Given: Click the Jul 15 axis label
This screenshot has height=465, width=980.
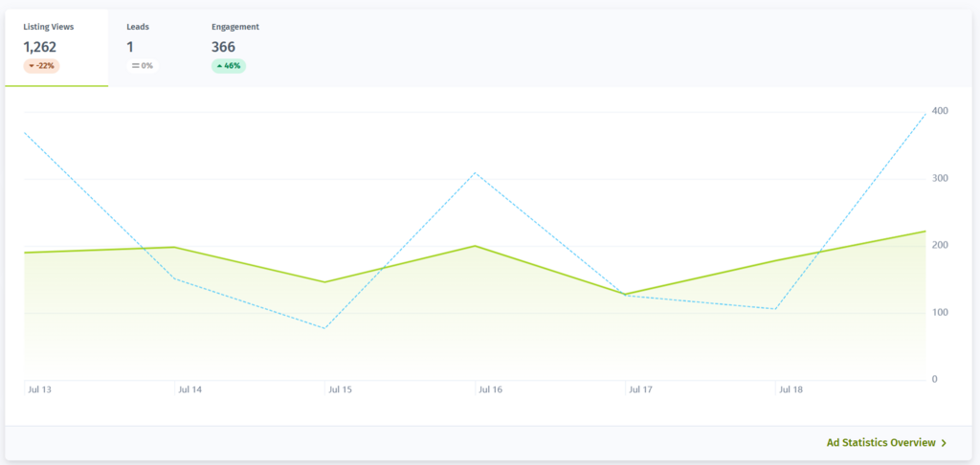Looking at the screenshot, I should tap(340, 389).
